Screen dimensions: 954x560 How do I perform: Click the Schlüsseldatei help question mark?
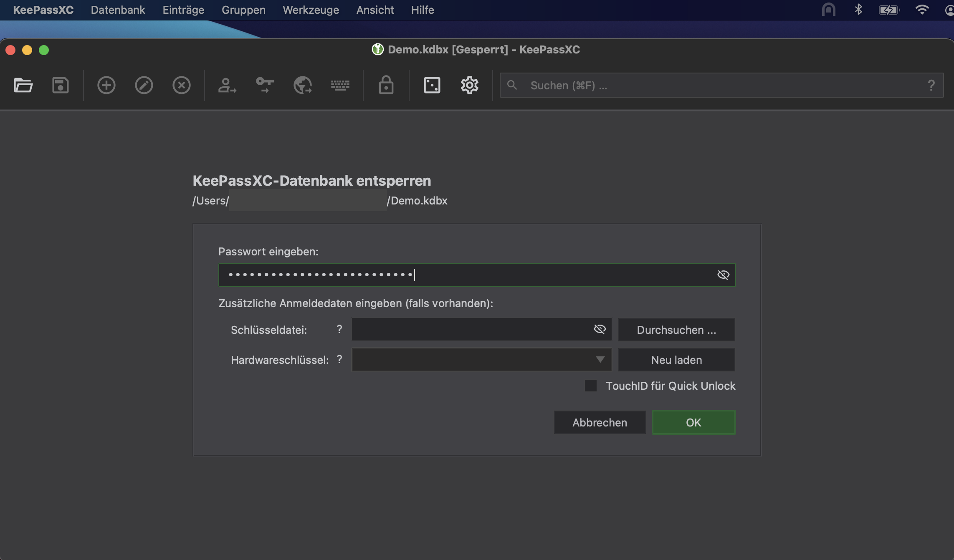339,329
